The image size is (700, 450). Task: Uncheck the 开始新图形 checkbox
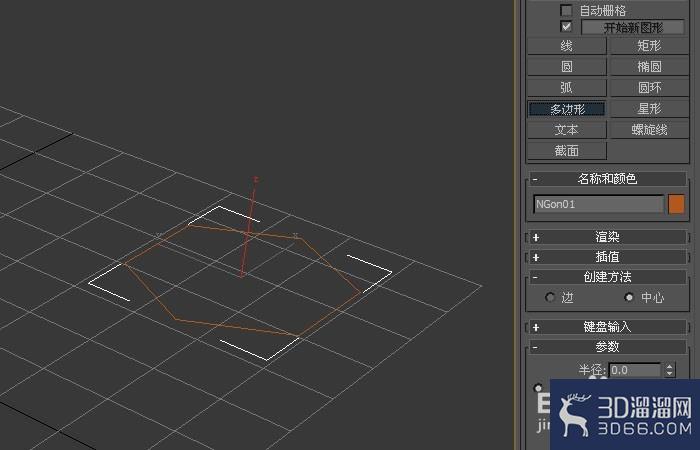(x=566, y=26)
